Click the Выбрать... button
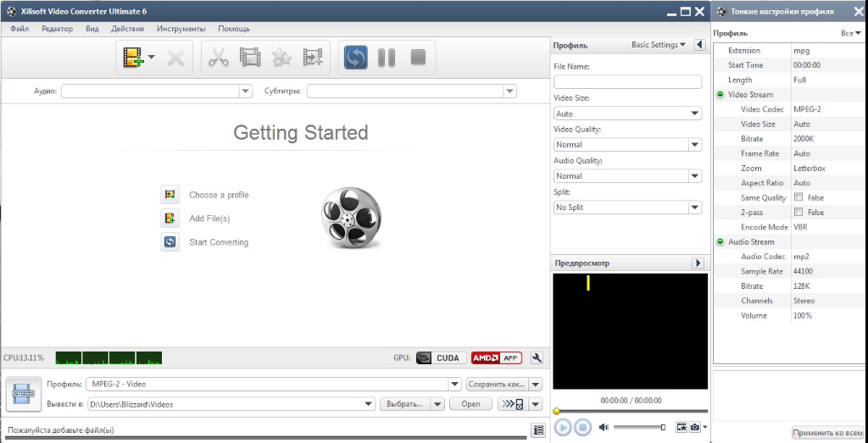This screenshot has height=443, width=868. pos(405,404)
